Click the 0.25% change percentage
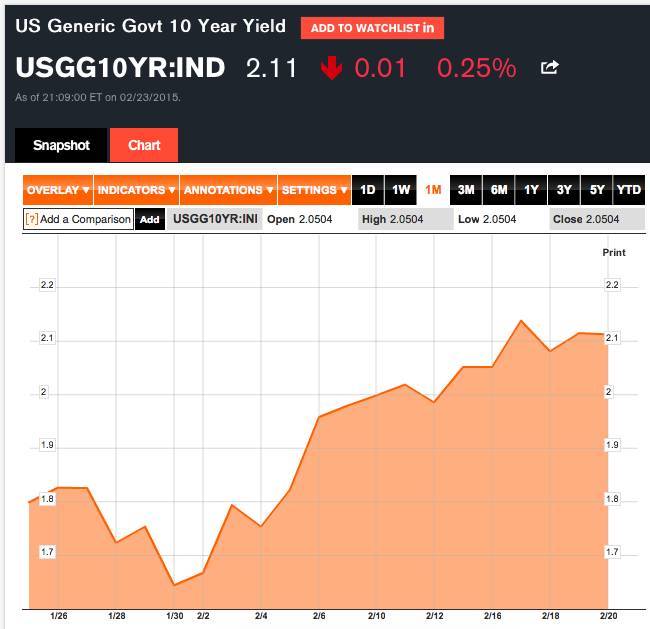 476,68
